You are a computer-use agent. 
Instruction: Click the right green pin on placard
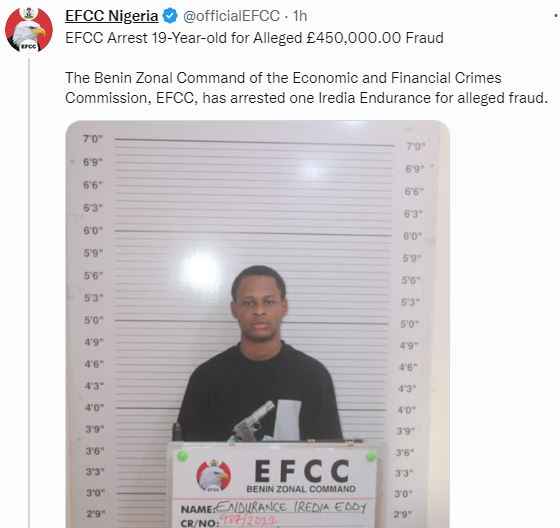tap(371, 456)
